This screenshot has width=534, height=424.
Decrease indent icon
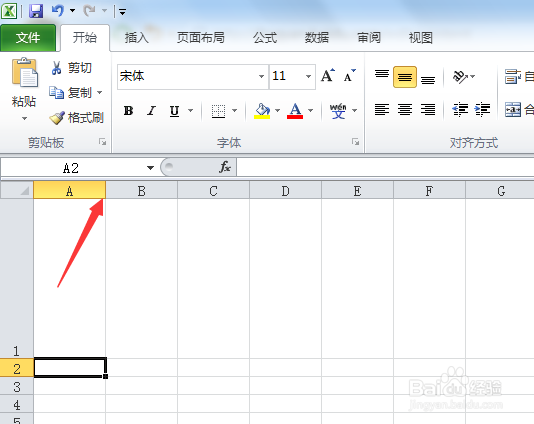click(x=460, y=110)
